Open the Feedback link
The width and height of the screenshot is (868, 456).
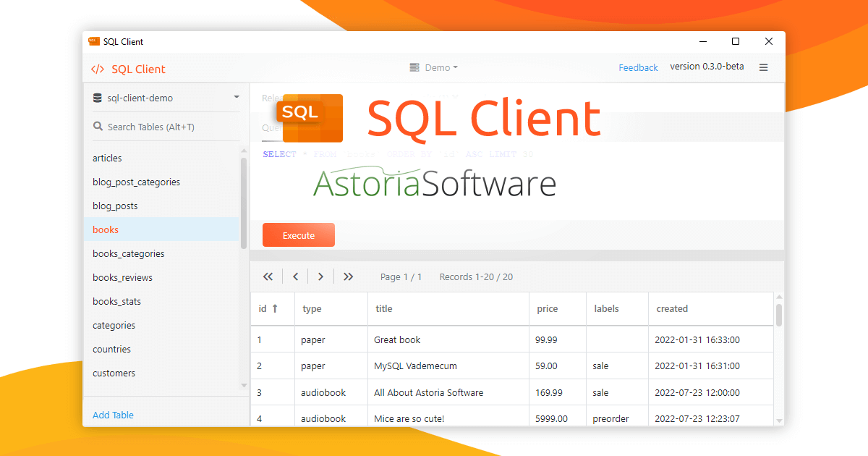pos(637,67)
